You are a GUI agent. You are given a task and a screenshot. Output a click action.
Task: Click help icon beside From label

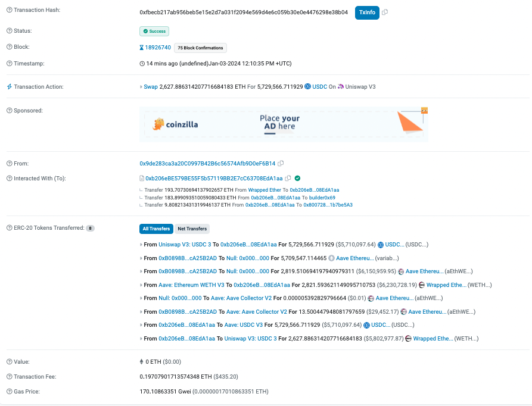[x=10, y=164]
